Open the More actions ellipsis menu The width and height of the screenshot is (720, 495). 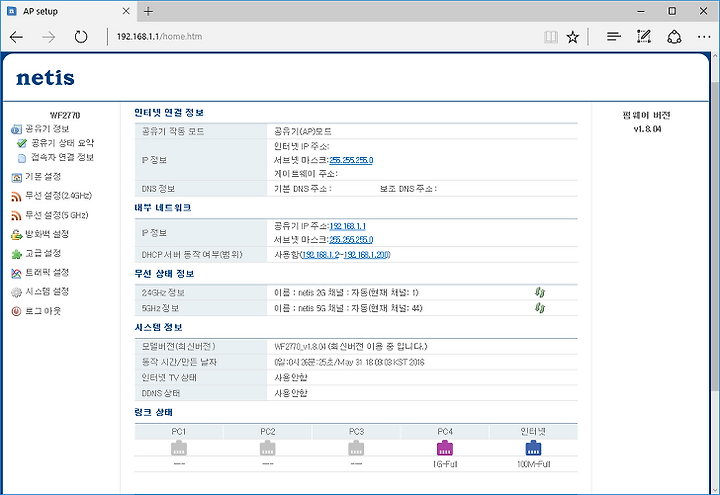(704, 37)
